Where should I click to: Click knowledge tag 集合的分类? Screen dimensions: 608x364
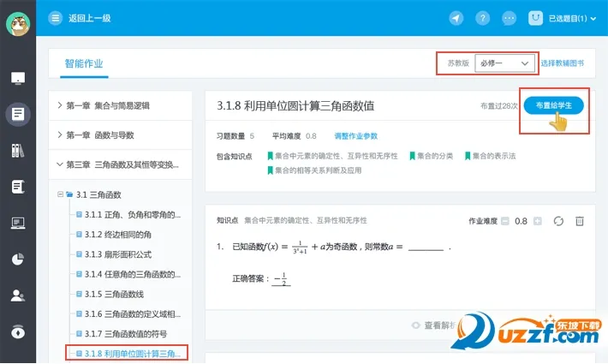[x=432, y=156]
